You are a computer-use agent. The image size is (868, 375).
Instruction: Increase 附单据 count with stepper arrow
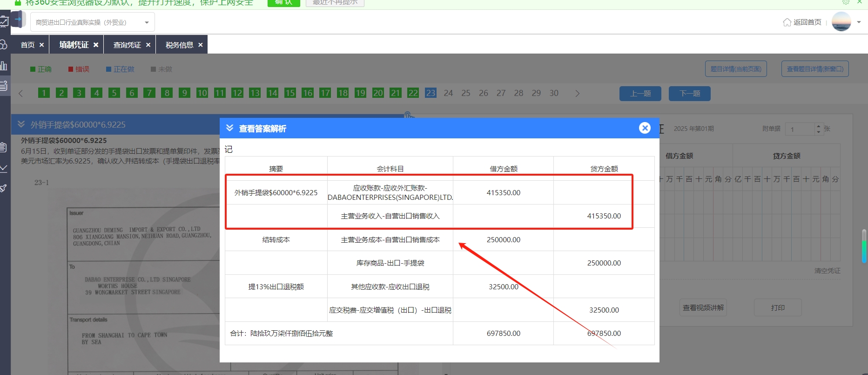click(x=819, y=126)
